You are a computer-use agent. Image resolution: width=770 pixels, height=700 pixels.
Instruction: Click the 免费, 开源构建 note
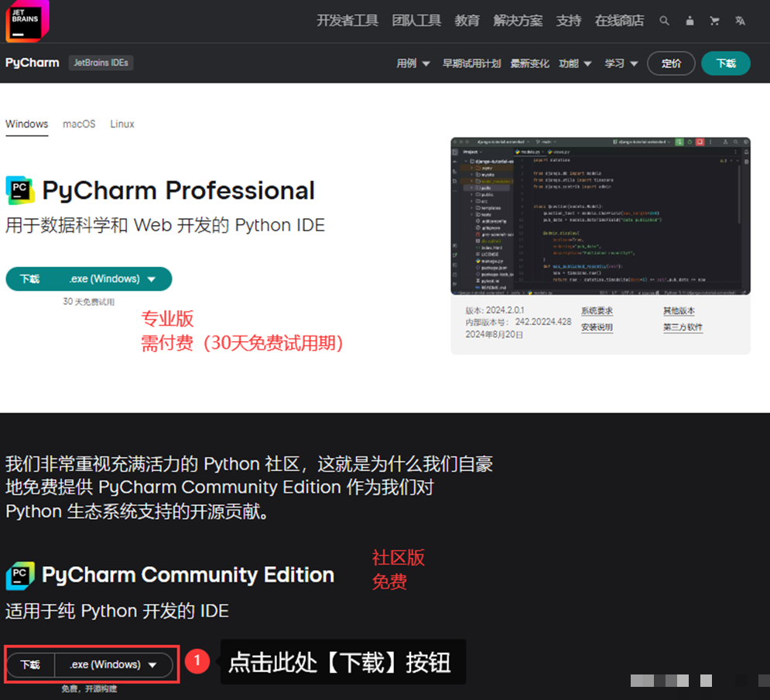pos(89,688)
